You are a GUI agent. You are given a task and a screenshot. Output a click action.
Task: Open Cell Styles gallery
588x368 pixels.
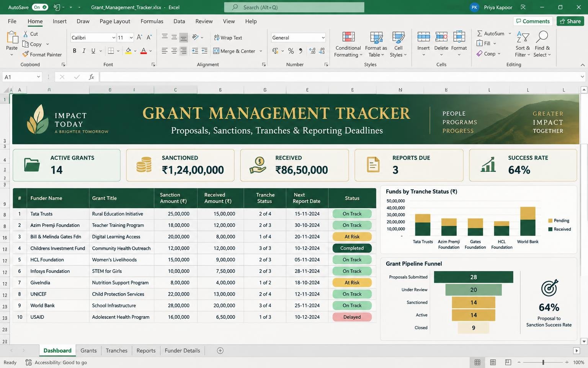click(x=398, y=44)
